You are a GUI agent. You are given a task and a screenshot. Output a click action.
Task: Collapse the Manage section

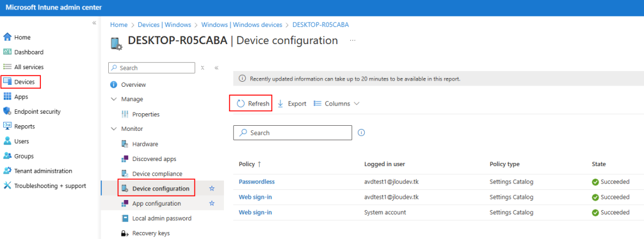(x=114, y=99)
